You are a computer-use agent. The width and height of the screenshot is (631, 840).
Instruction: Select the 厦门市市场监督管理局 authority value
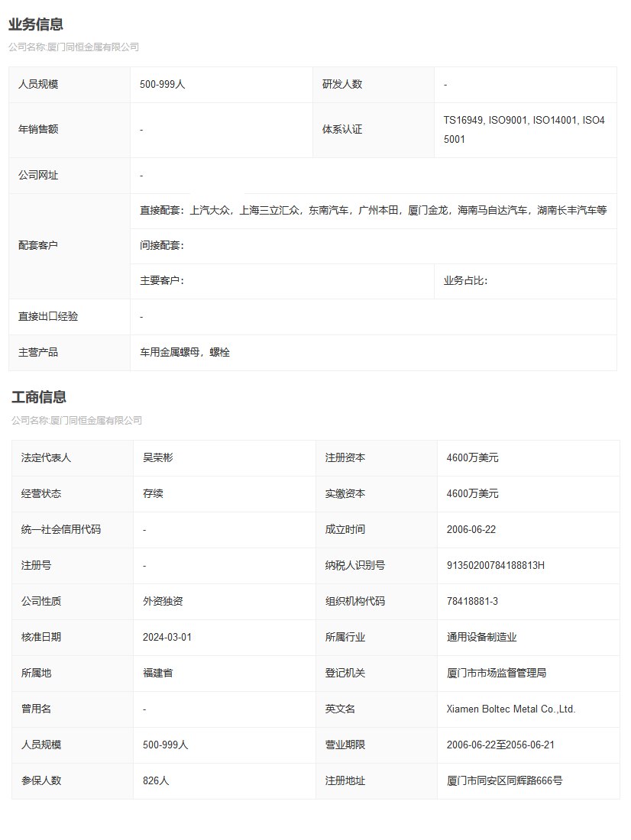[x=497, y=674]
